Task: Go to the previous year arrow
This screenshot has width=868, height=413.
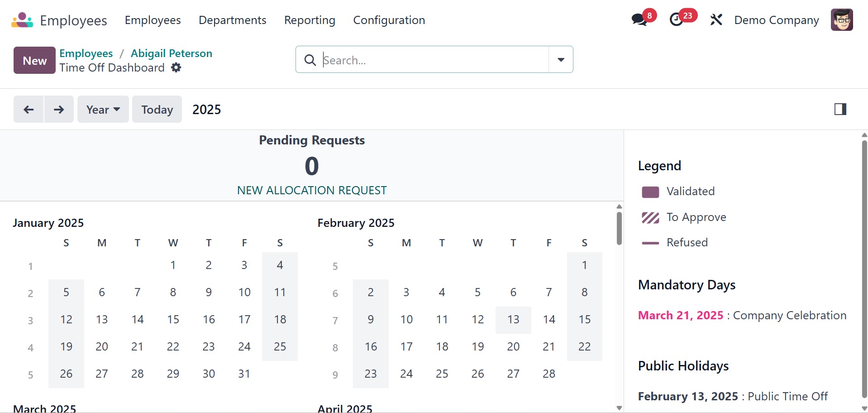Action: pyautogui.click(x=29, y=110)
